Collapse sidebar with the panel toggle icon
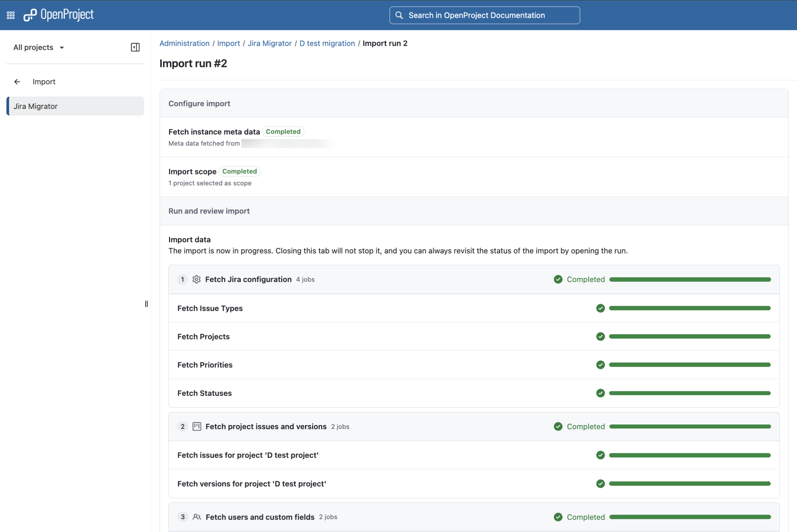 pos(135,47)
